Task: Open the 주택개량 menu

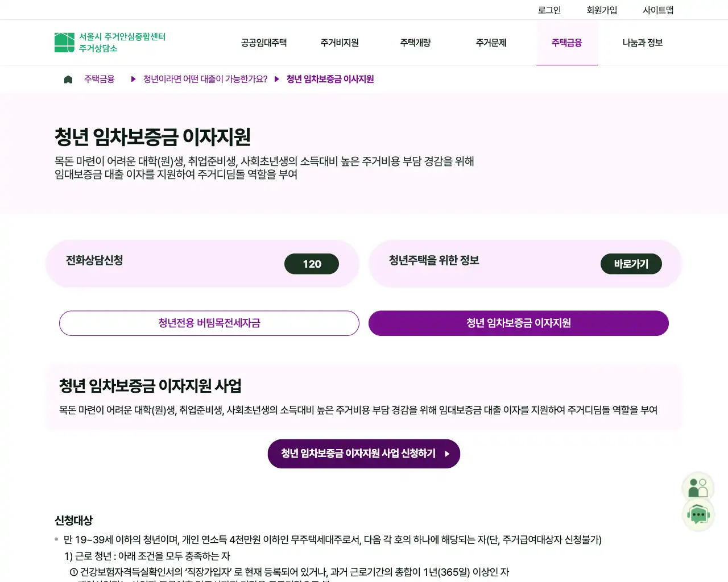Action: pos(415,42)
